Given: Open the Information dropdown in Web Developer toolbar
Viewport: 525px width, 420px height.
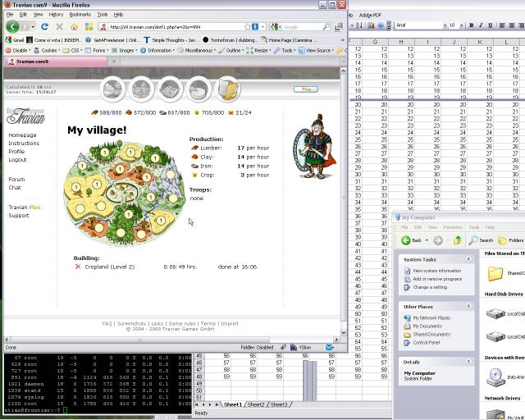Looking at the screenshot, I should click(x=157, y=50).
